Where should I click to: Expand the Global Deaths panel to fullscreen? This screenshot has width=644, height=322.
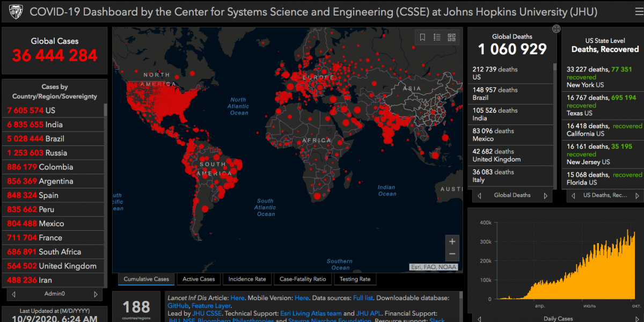pyautogui.click(x=557, y=28)
